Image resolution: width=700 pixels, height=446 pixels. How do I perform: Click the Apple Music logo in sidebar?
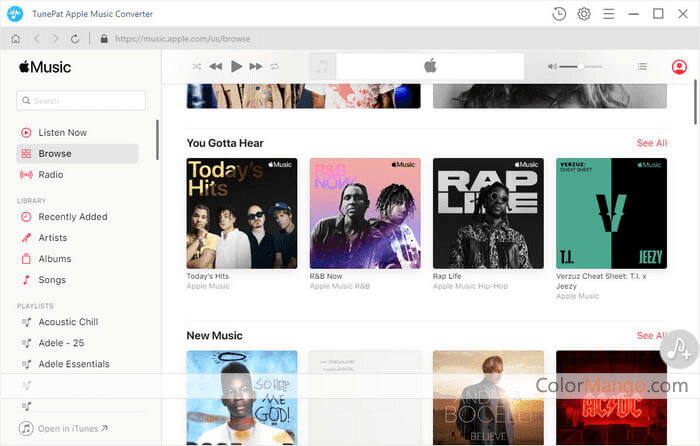click(x=45, y=67)
